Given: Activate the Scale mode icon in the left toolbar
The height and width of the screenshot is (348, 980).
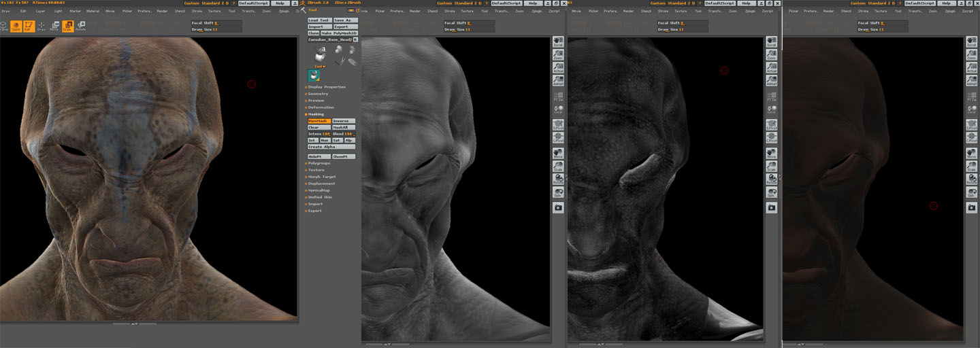Looking at the screenshot, I should [x=67, y=27].
